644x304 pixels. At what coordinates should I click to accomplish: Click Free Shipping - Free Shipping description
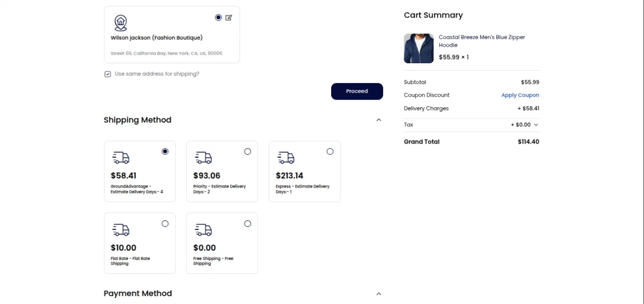pos(213,261)
